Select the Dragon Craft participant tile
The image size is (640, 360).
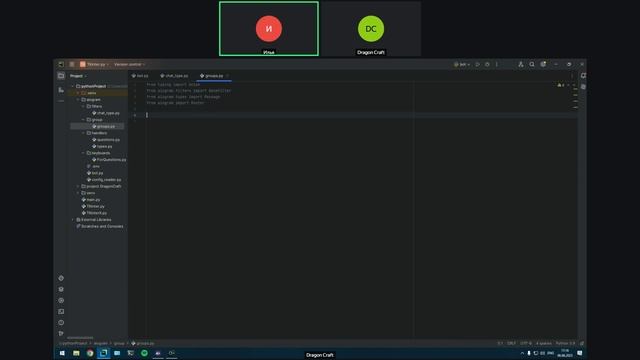(371, 29)
